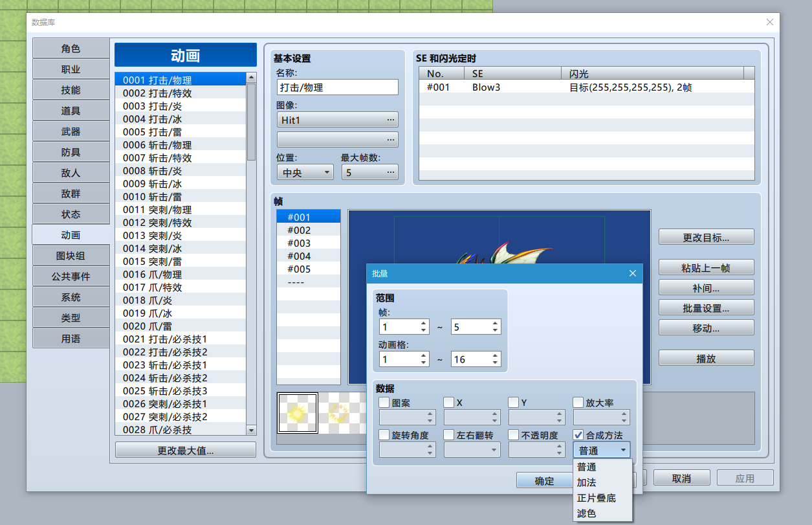Switch to the 图块组 tab
Image resolution: width=812 pixels, height=525 pixels.
71,256
